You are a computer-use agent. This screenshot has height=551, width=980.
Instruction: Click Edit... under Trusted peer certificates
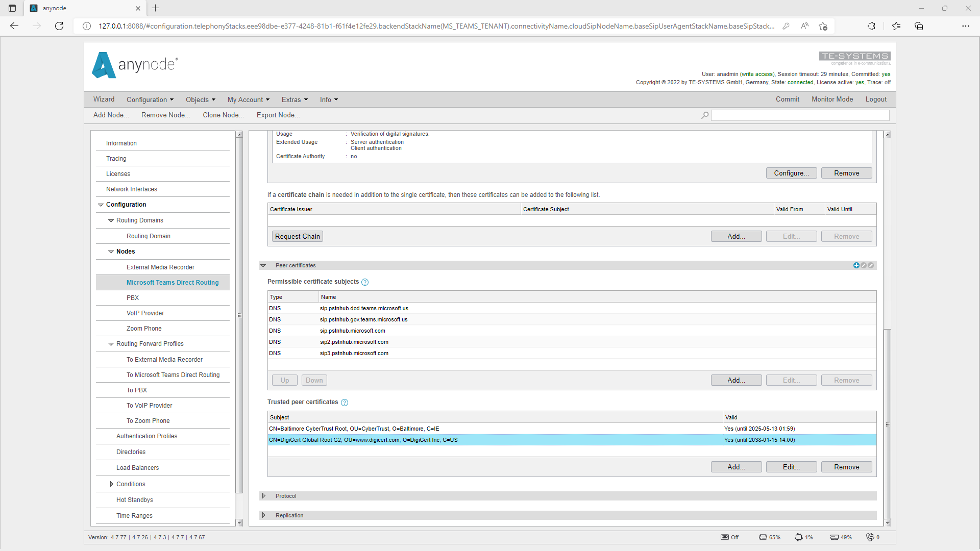coord(791,467)
